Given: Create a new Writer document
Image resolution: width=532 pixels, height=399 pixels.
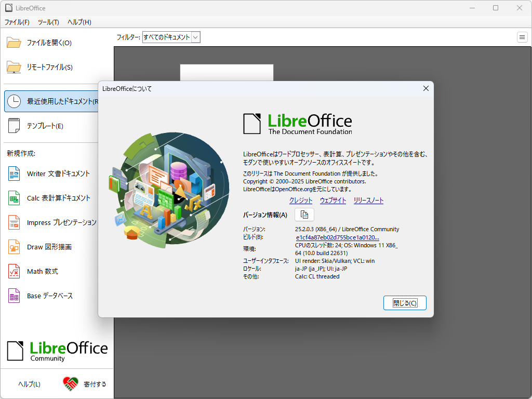Looking at the screenshot, I should tap(52, 174).
